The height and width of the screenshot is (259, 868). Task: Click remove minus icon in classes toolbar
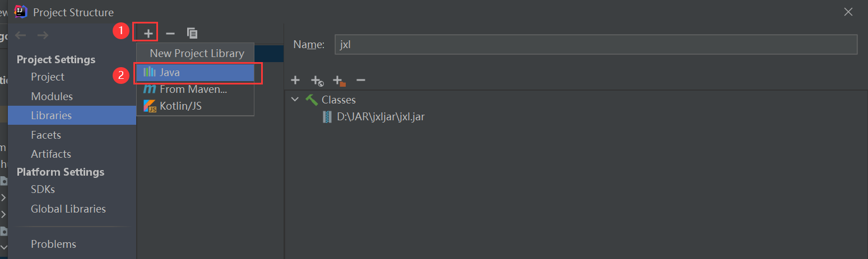[x=361, y=81]
